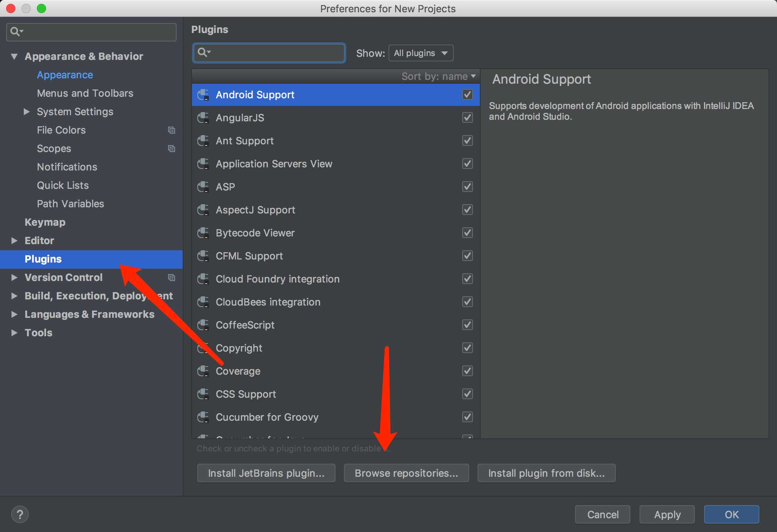Image resolution: width=777 pixels, height=532 pixels.
Task: Click the CoffeeScript plugin icon
Action: click(203, 325)
